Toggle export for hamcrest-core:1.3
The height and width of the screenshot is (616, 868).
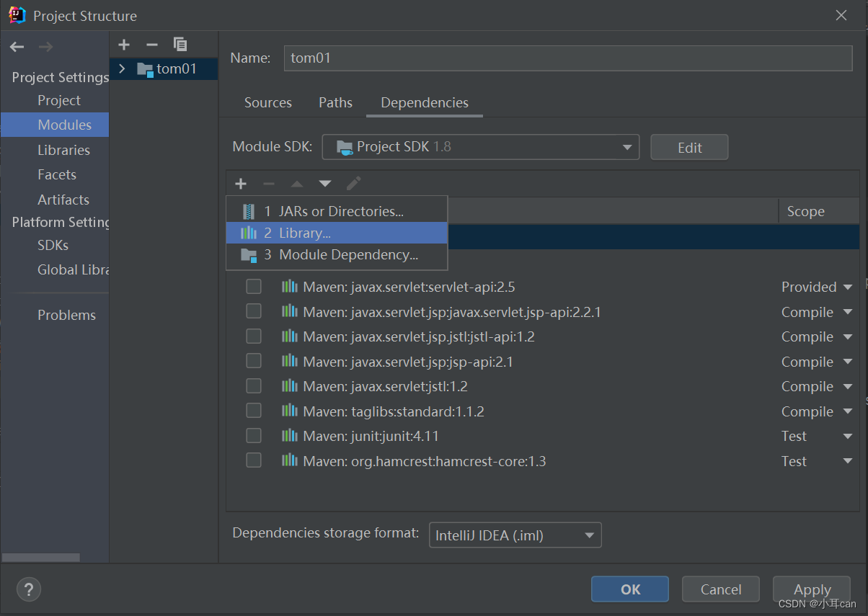pos(254,460)
